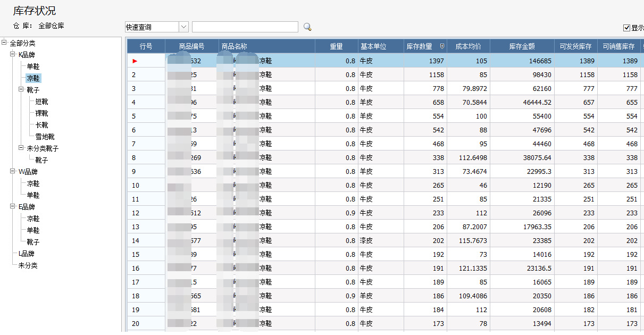The width and height of the screenshot is (644, 335).
Task: Select 长靴 category
Action: click(41, 125)
